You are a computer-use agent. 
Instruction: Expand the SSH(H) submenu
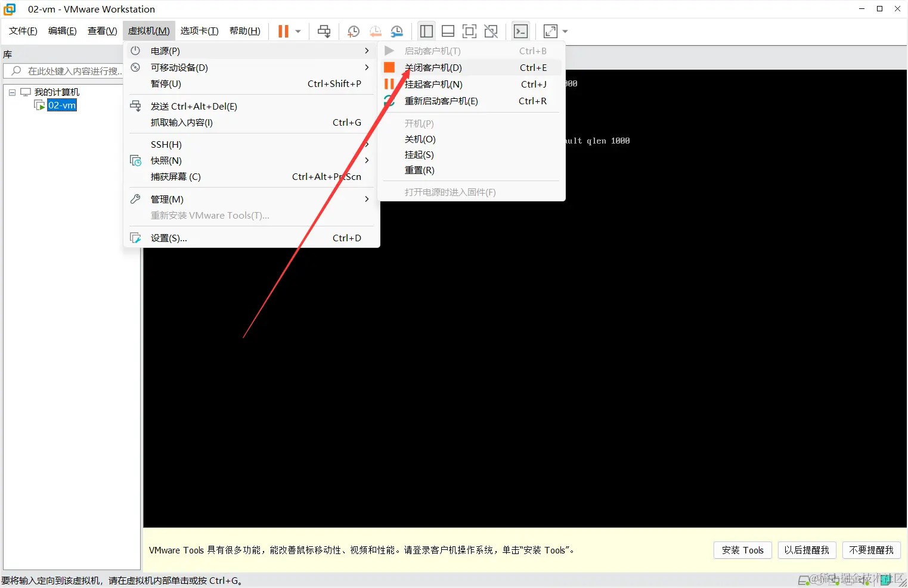(251, 144)
